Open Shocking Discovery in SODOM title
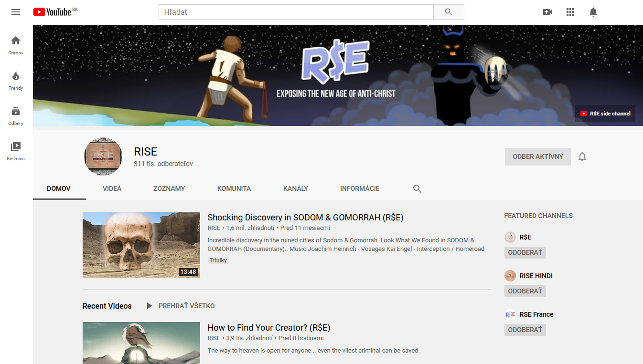Screen dimensions: 643x364 click(x=305, y=218)
